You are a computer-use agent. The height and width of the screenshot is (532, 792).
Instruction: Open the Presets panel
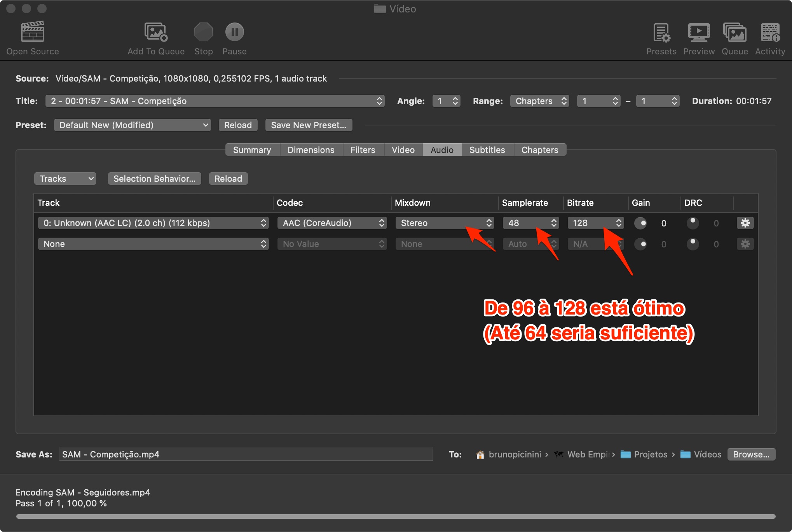click(x=661, y=32)
